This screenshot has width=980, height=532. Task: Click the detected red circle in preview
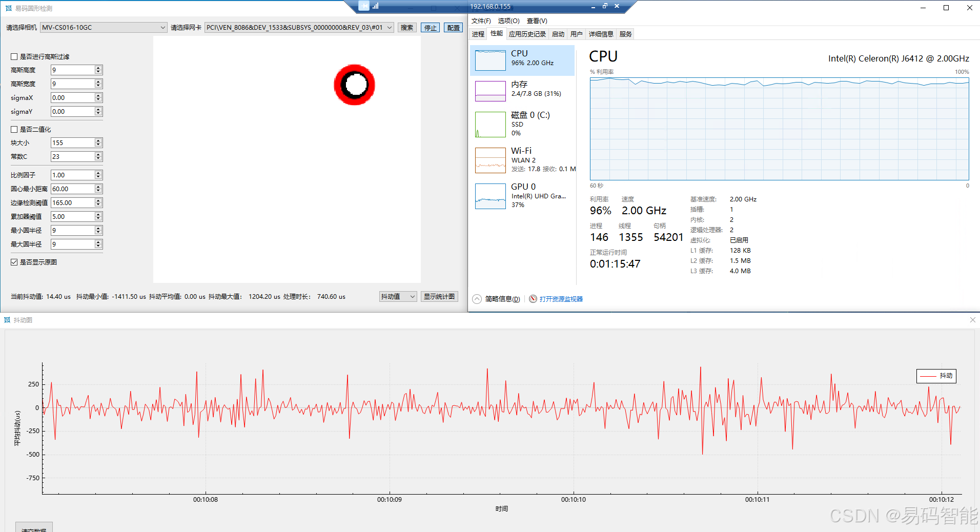(354, 85)
